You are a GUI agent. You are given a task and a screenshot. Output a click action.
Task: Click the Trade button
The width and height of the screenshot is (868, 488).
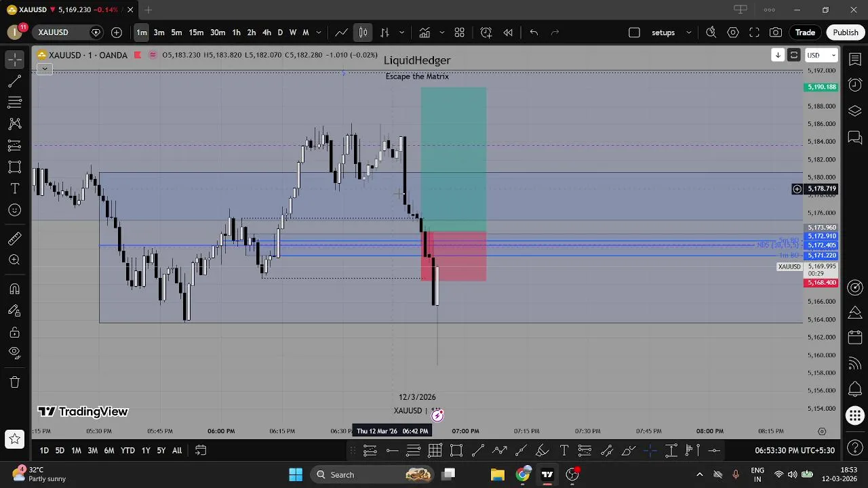coord(805,33)
